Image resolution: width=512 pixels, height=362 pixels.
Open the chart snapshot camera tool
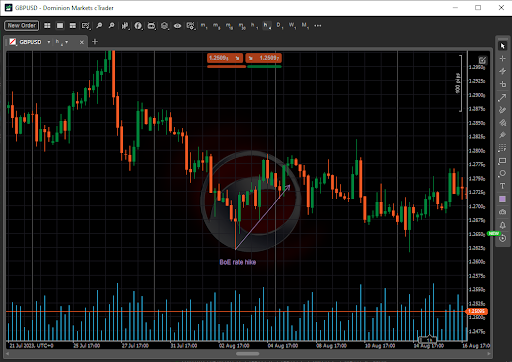pos(503,212)
